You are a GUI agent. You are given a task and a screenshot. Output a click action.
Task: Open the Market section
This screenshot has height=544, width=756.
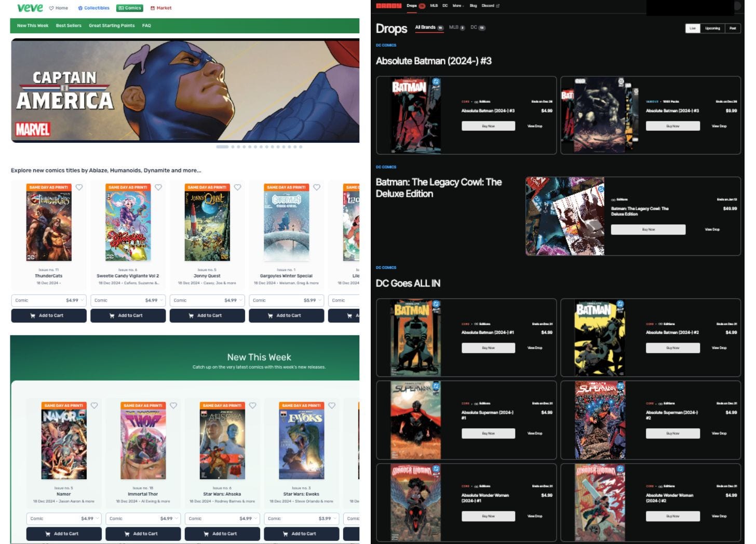coord(161,8)
